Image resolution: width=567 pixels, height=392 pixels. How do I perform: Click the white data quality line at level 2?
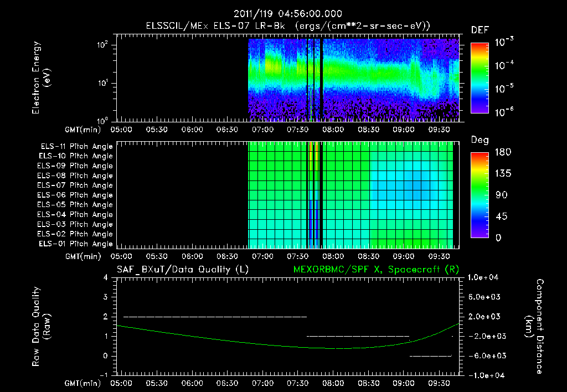point(215,317)
